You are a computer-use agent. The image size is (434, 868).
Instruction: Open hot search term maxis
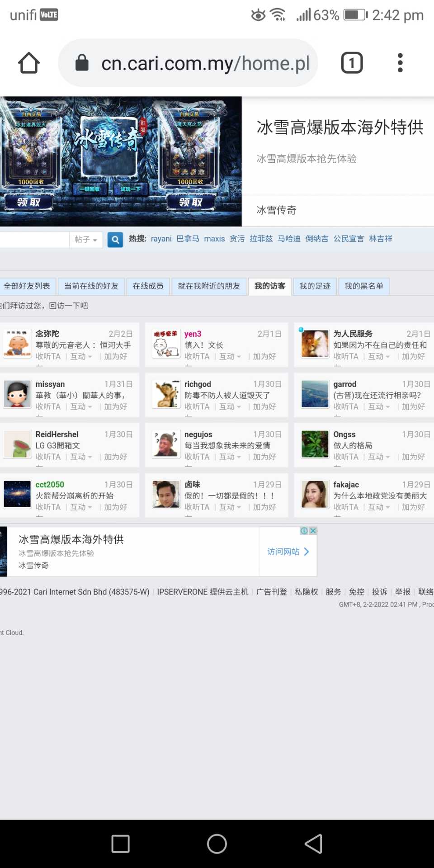click(x=214, y=239)
